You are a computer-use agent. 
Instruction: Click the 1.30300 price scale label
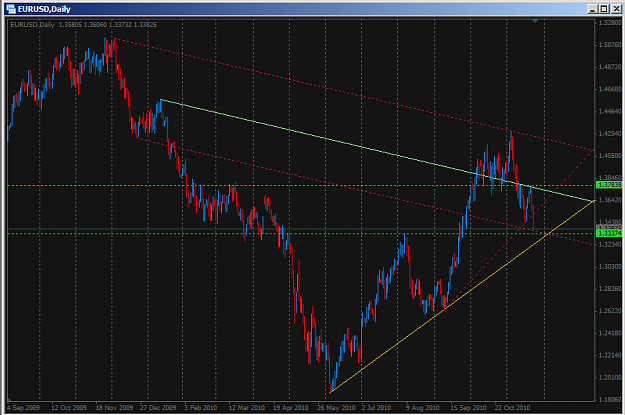[610, 266]
